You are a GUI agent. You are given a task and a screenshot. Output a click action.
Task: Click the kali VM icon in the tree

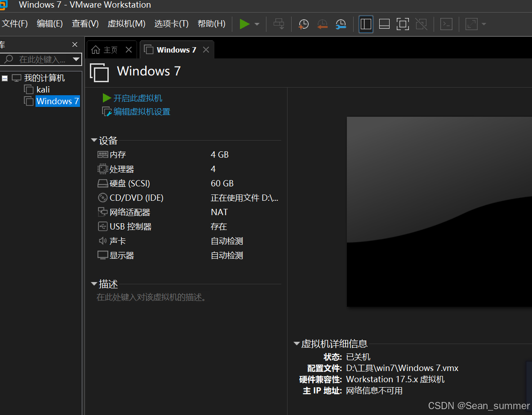[29, 89]
